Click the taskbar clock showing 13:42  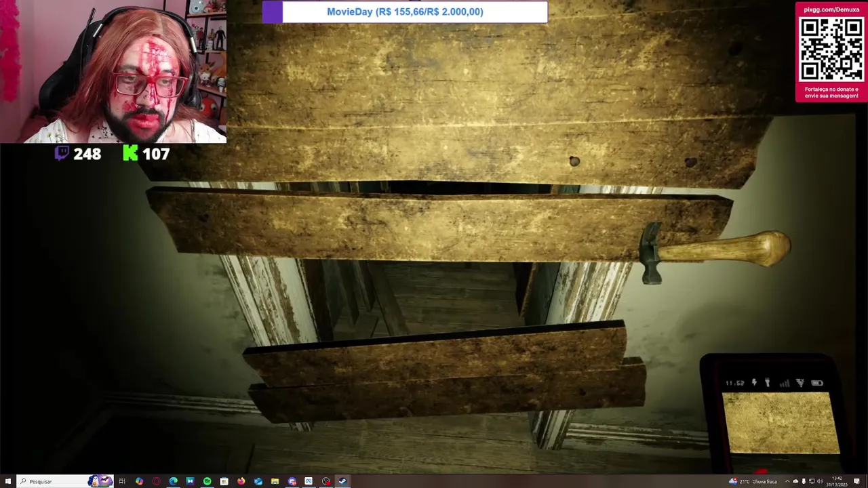coord(837,481)
